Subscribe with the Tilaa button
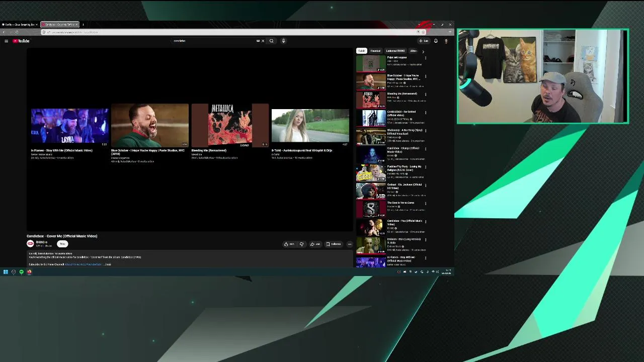 tap(62, 243)
